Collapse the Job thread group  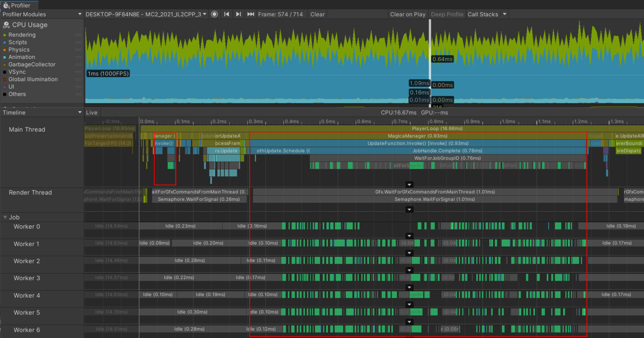coord(5,217)
